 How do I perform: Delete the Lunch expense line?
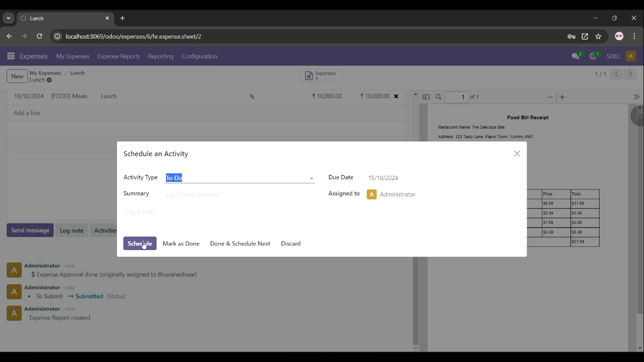tap(396, 96)
